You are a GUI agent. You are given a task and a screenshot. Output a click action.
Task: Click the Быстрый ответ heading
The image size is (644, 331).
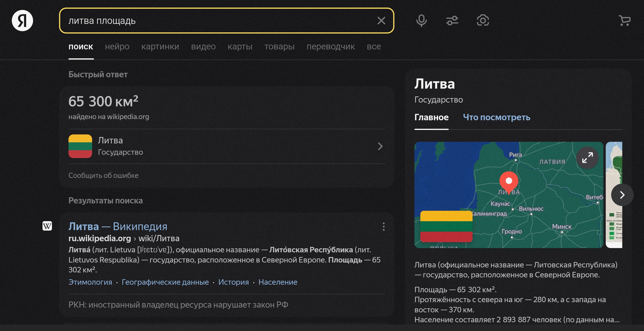point(98,74)
